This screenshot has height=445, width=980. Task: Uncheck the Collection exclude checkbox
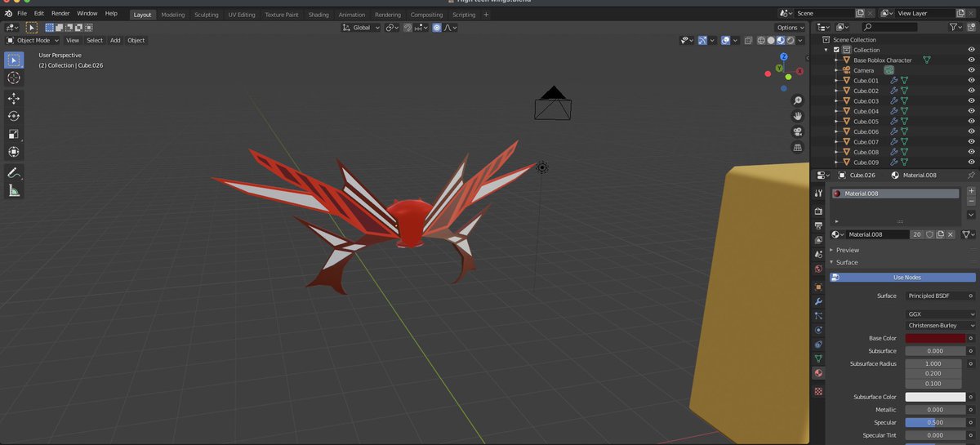click(x=836, y=50)
